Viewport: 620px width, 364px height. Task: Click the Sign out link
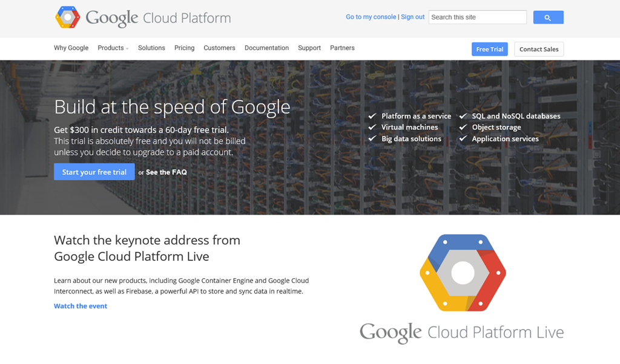pyautogui.click(x=412, y=17)
